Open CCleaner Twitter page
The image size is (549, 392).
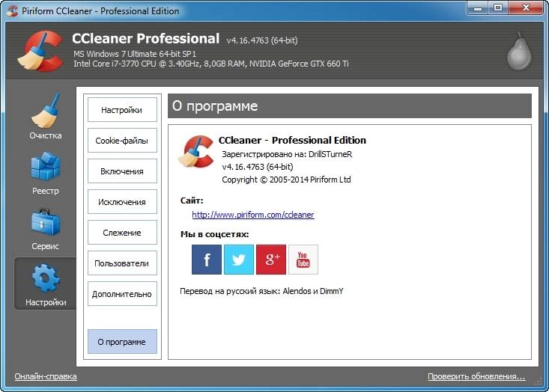point(239,260)
